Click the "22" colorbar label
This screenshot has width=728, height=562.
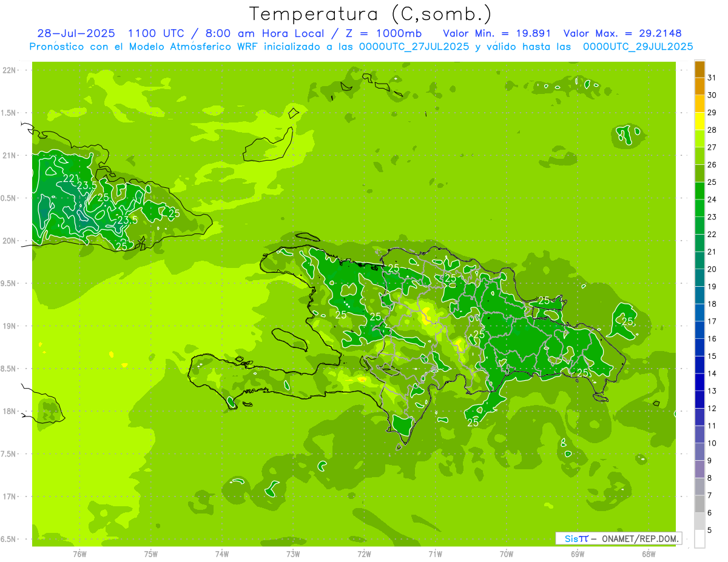tap(712, 235)
